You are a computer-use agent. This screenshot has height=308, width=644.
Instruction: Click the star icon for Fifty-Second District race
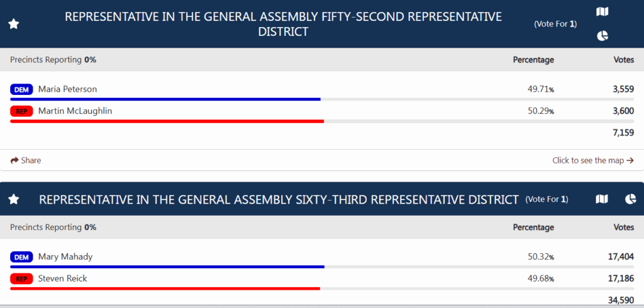(14, 25)
